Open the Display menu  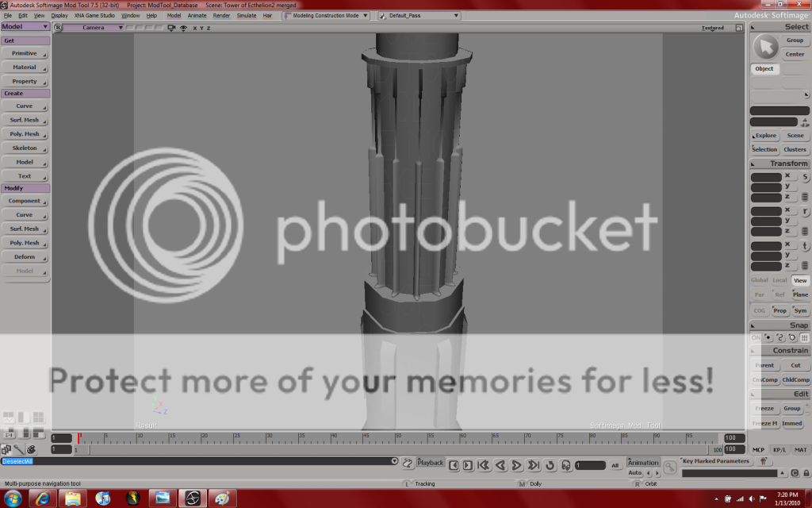[x=59, y=16]
